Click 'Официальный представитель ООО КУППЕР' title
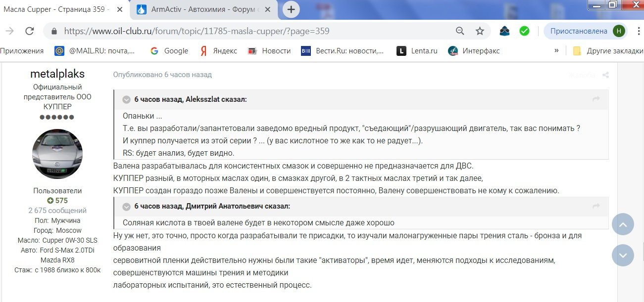This screenshot has height=302, width=644. pos(57,97)
